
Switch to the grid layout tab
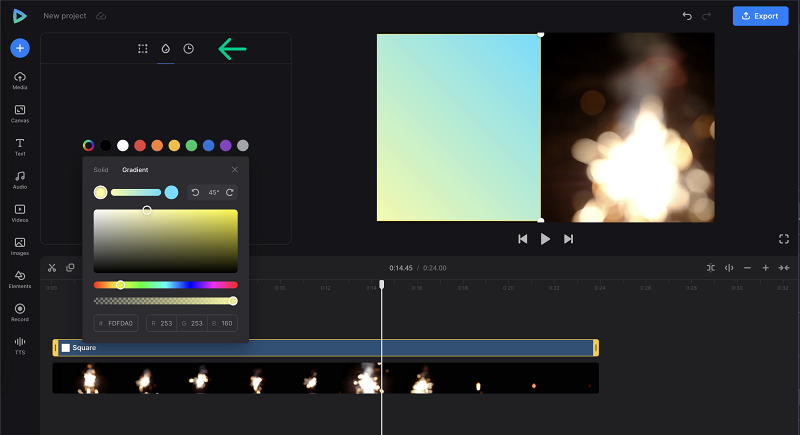click(143, 48)
